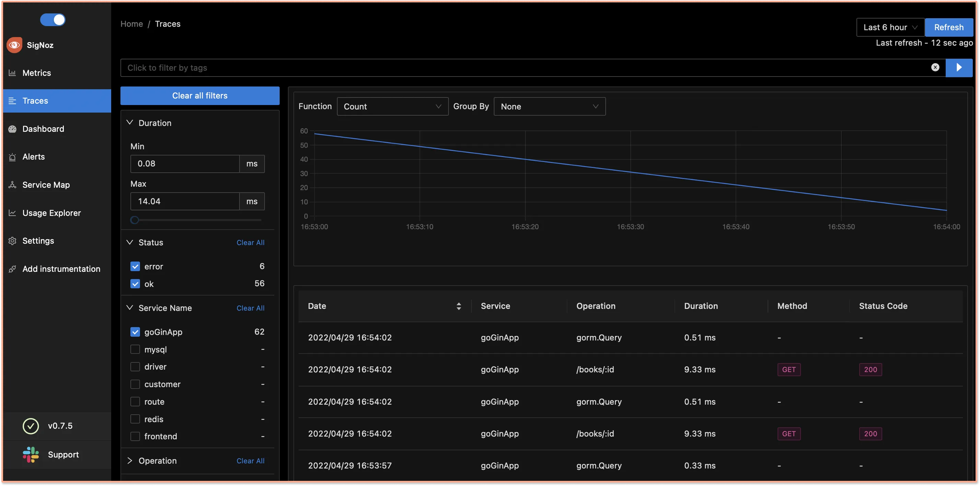Expand the Operation filter section
Screen dimensions: 980x486
[x=130, y=461]
